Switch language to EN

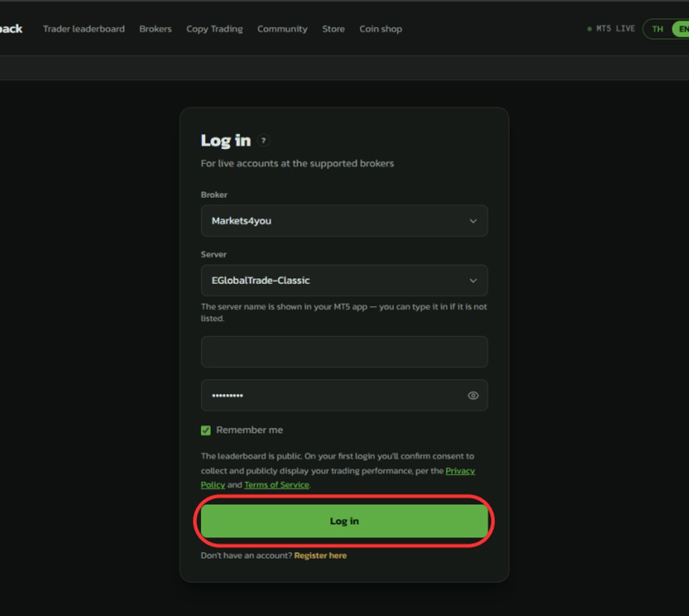coord(682,29)
